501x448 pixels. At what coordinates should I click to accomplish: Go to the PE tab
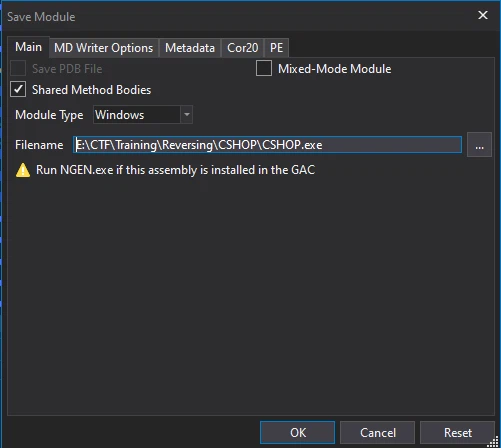coord(276,48)
